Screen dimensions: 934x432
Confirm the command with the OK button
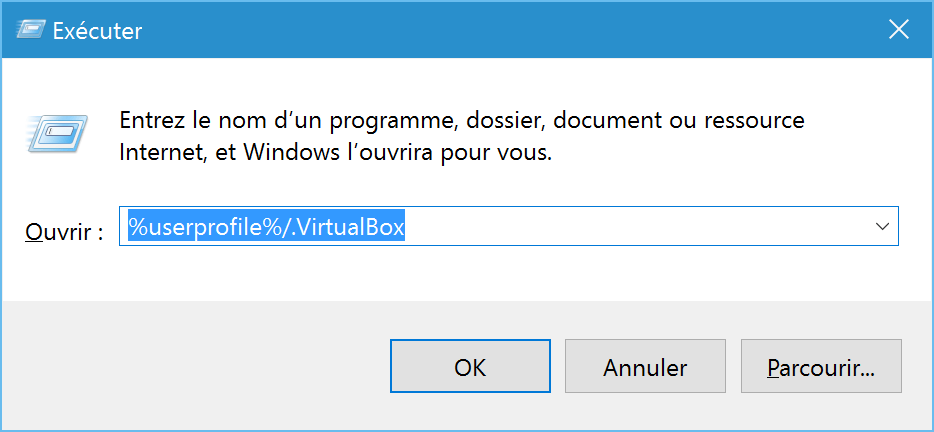pyautogui.click(x=470, y=366)
